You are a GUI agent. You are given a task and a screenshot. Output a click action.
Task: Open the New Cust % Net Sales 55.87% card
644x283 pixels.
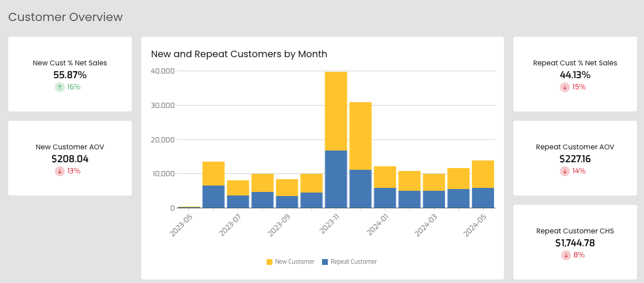point(70,74)
